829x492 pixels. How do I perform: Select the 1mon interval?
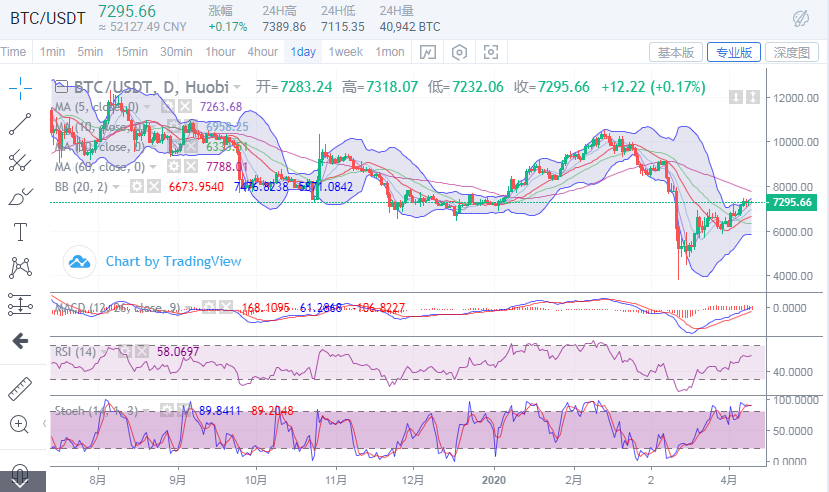[390, 52]
